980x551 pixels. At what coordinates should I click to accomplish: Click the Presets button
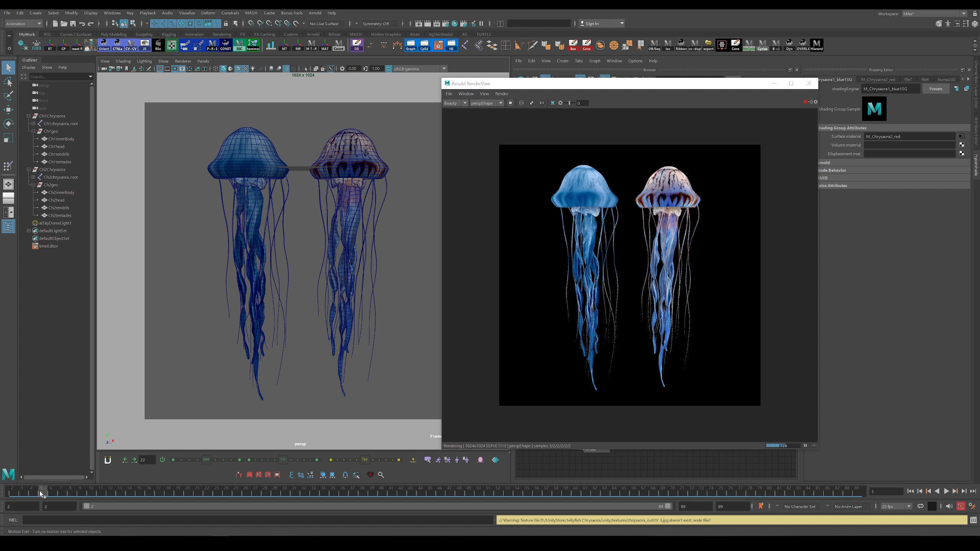(x=936, y=89)
